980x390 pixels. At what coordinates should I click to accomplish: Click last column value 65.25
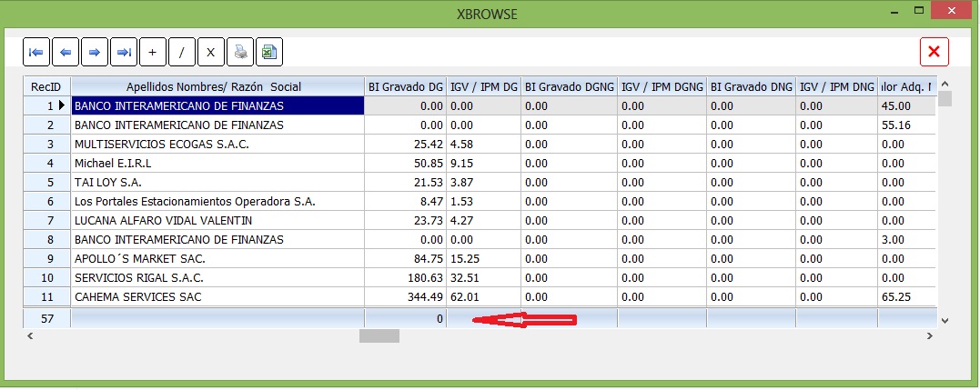(x=895, y=297)
